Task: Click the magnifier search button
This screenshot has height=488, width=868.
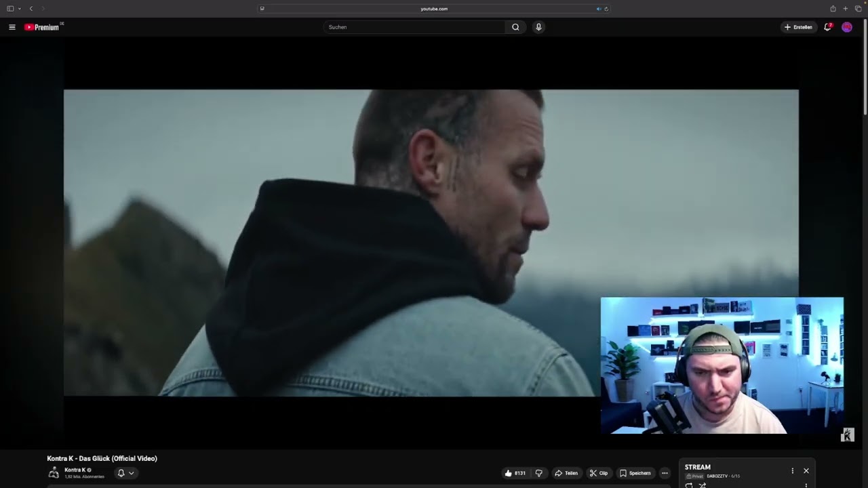Action: 515,27
